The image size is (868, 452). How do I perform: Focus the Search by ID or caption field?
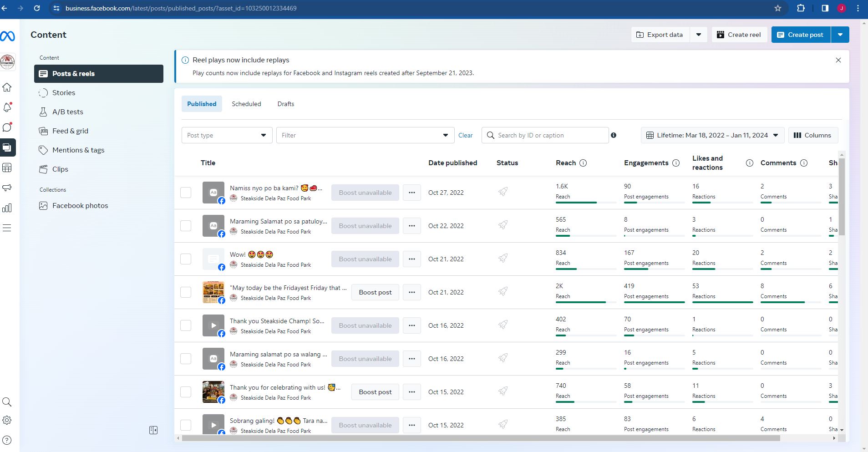tap(545, 135)
